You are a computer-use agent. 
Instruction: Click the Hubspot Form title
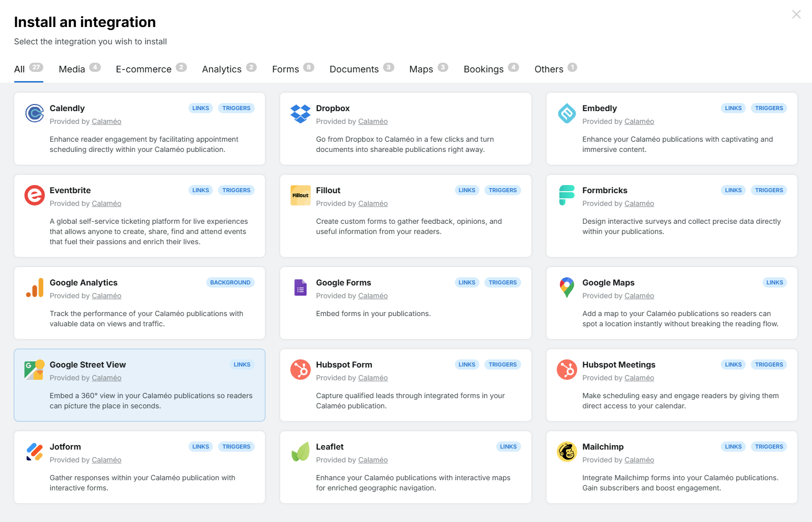point(344,364)
